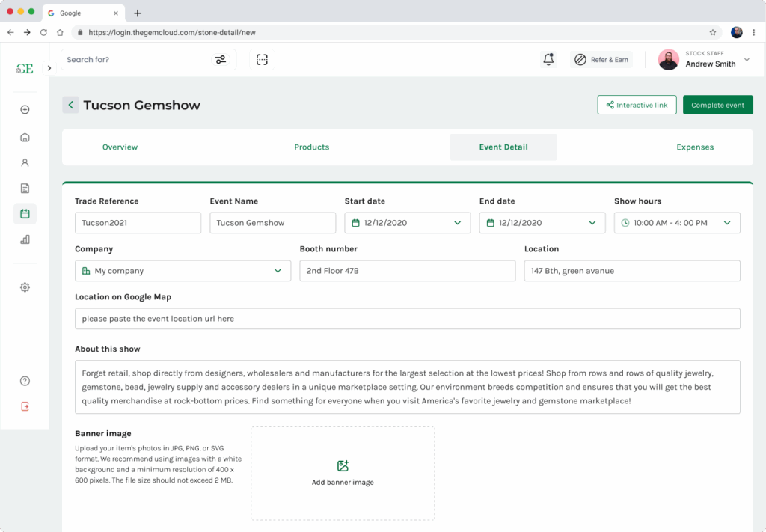Click the notification bell icon
This screenshot has width=766, height=532.
click(x=548, y=60)
